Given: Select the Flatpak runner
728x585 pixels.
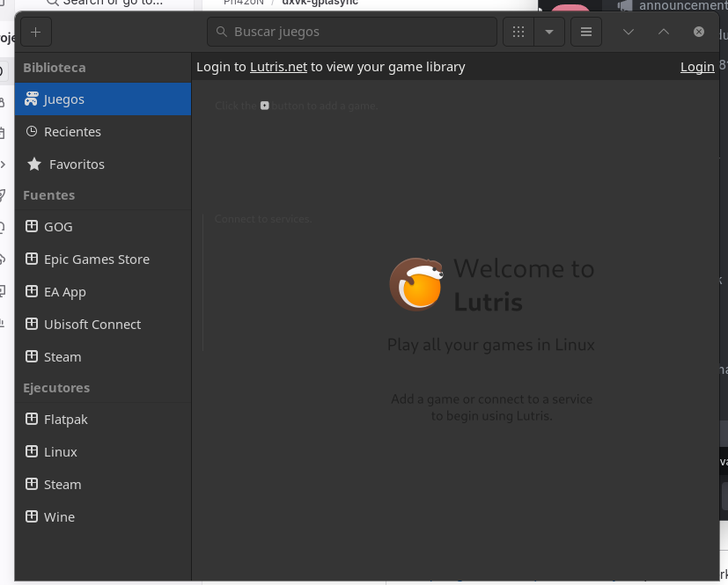Looking at the screenshot, I should [103, 420].
